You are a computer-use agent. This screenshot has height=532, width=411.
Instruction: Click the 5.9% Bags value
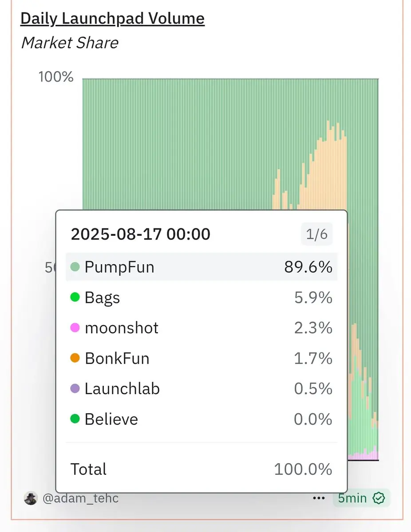click(x=313, y=297)
